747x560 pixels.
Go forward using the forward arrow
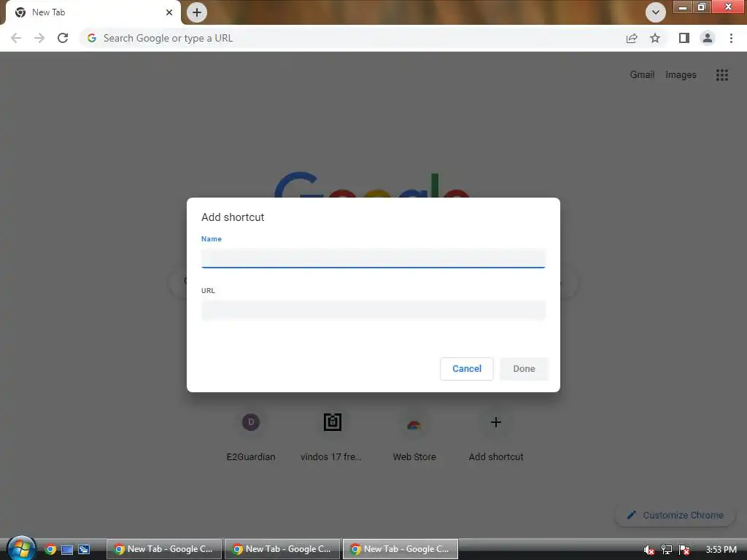39,38
